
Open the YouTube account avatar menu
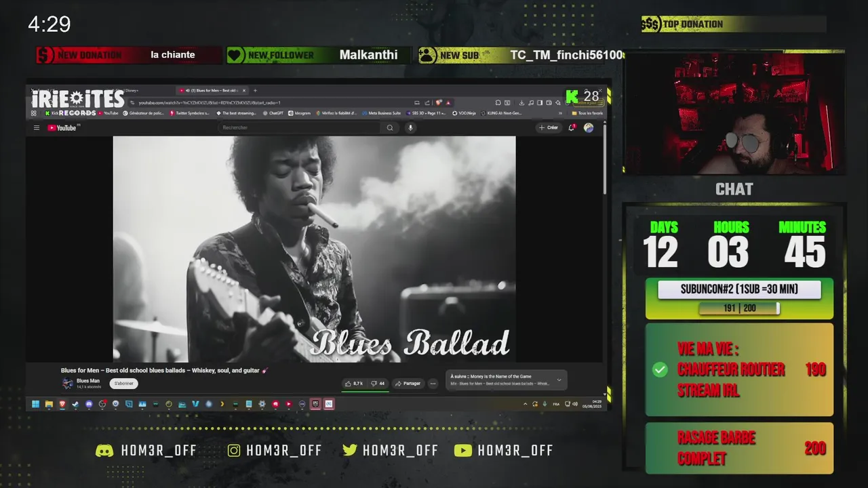tap(589, 127)
